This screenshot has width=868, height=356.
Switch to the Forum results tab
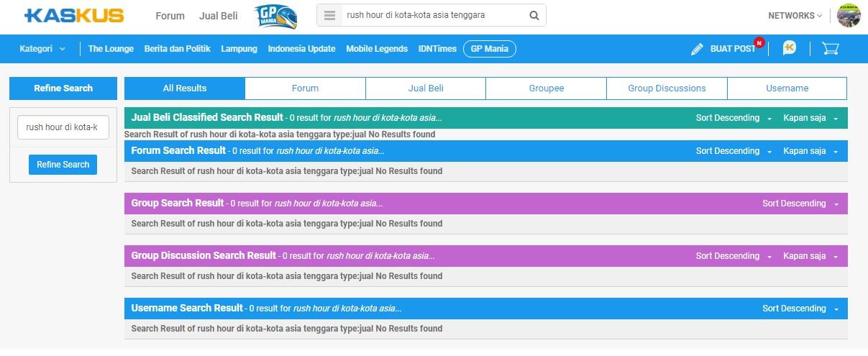tap(305, 88)
